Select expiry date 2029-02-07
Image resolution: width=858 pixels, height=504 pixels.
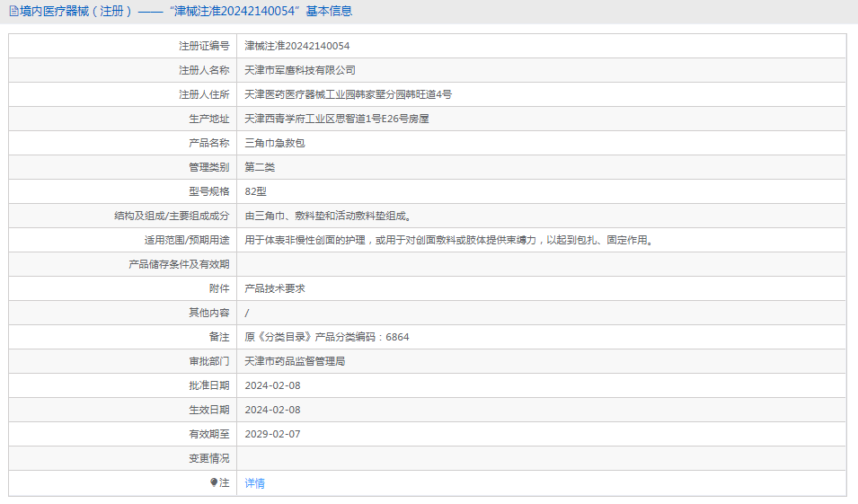pos(272,434)
